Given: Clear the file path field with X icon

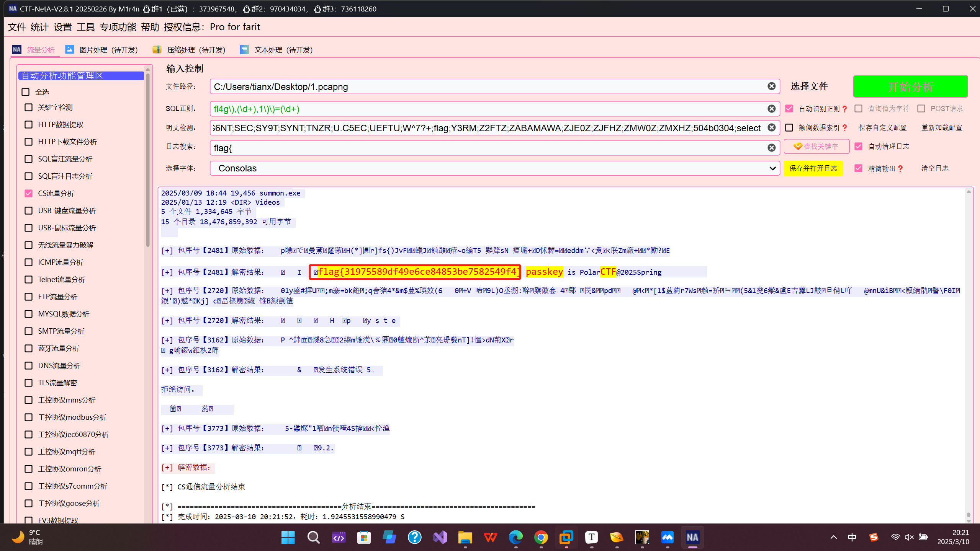Looking at the screenshot, I should 771,86.
